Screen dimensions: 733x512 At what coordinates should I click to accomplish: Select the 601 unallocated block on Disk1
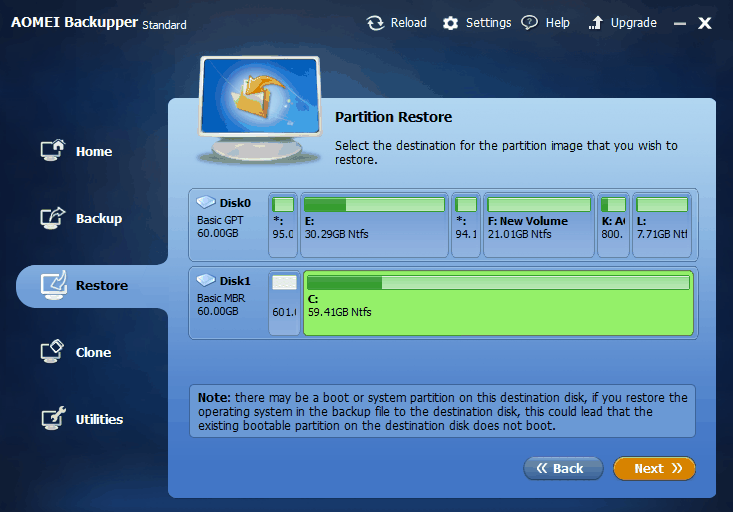tap(284, 303)
